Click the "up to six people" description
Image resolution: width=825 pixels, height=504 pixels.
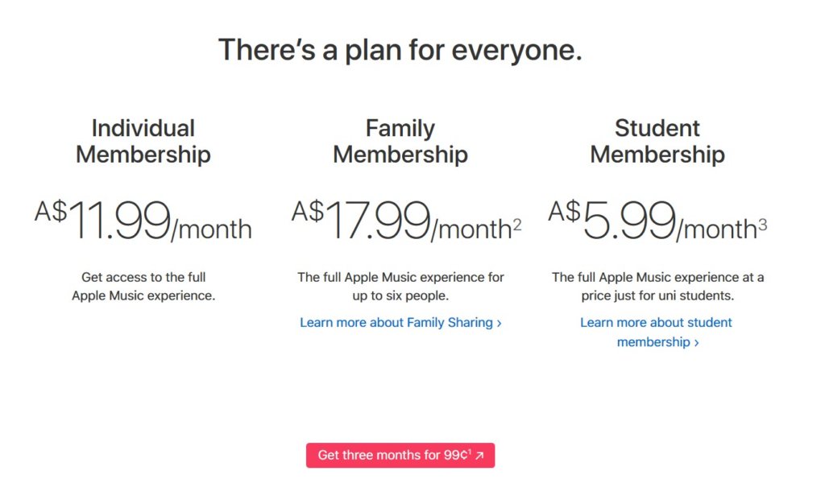point(400,295)
